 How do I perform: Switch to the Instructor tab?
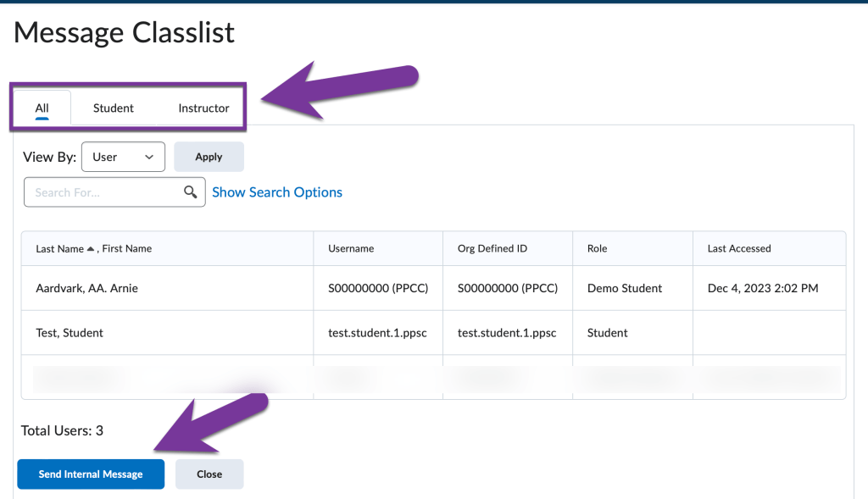point(203,108)
